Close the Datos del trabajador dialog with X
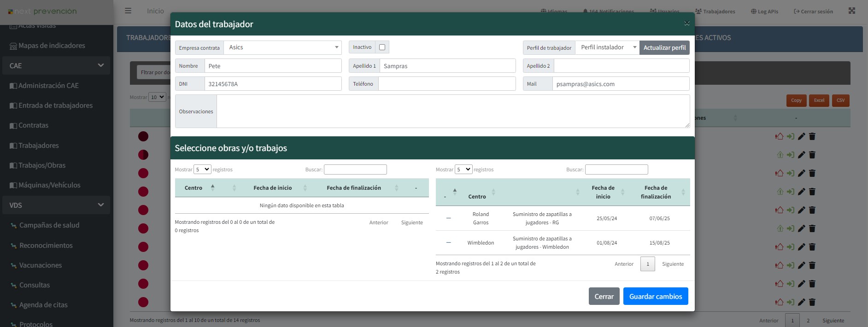 [686, 23]
